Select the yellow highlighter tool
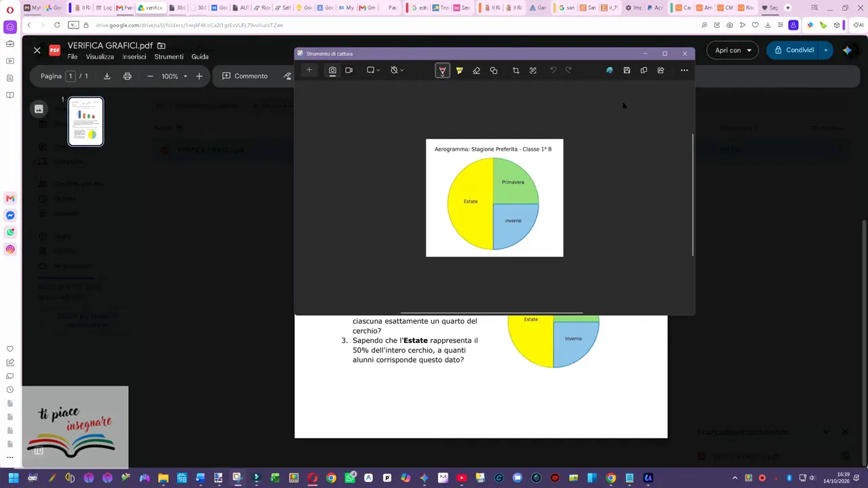 tap(459, 70)
